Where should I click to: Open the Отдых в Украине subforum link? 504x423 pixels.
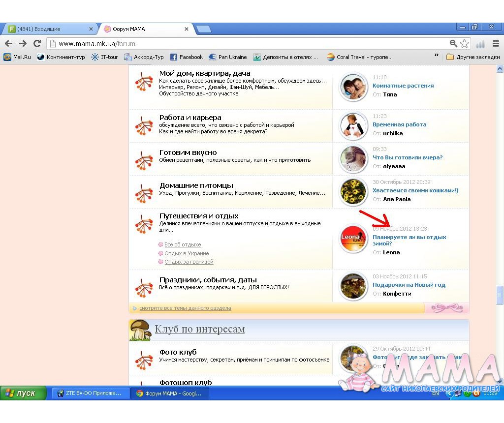coord(186,253)
